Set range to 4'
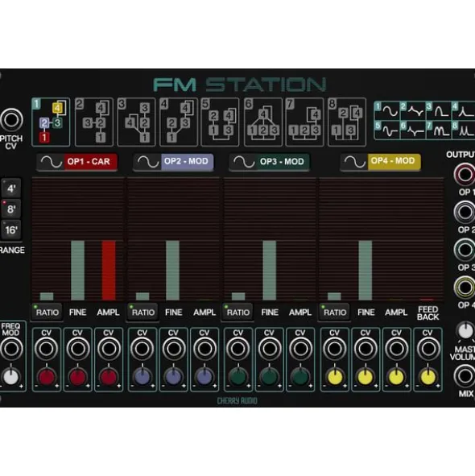Viewport: 475px width, 476px height. coord(11,188)
